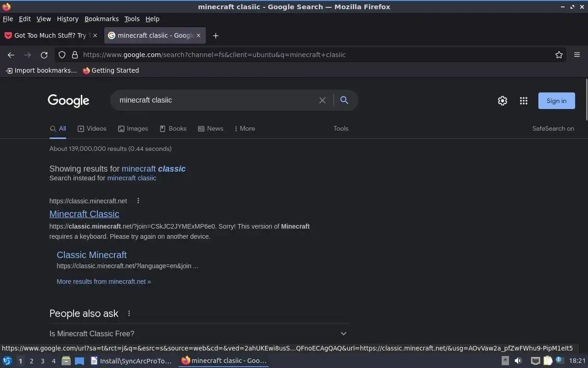Clear the Google search box text

(x=322, y=100)
